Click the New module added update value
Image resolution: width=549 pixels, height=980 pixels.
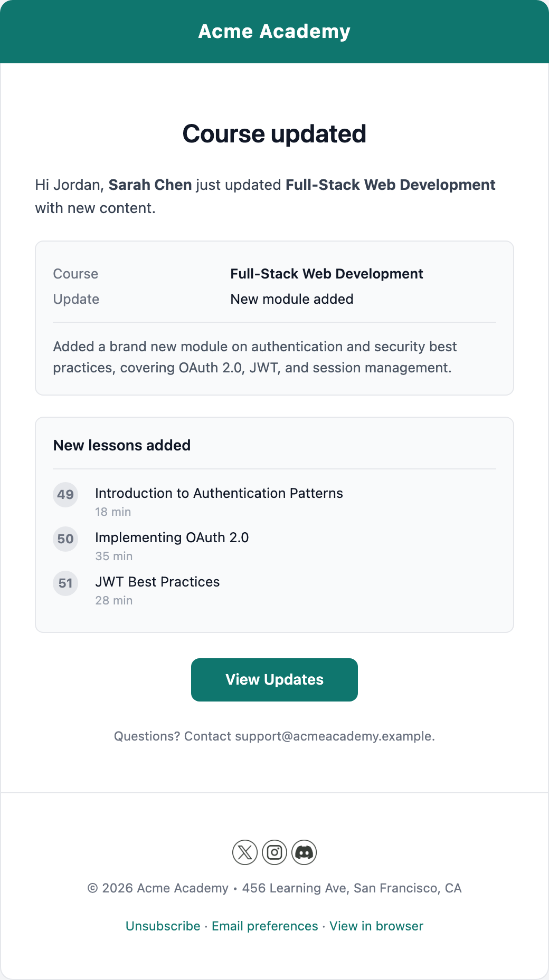[x=292, y=299]
